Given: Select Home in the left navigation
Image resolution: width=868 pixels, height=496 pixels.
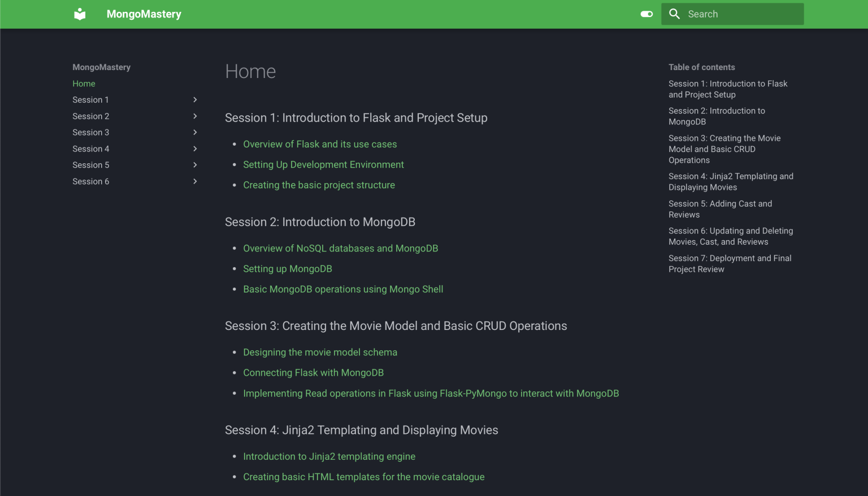Looking at the screenshot, I should coord(84,84).
